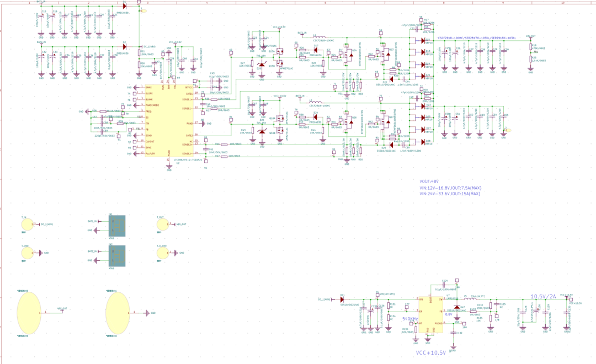Select inductor L1 coil symbol
The image size is (596, 364).
pyautogui.click(x=320, y=38)
